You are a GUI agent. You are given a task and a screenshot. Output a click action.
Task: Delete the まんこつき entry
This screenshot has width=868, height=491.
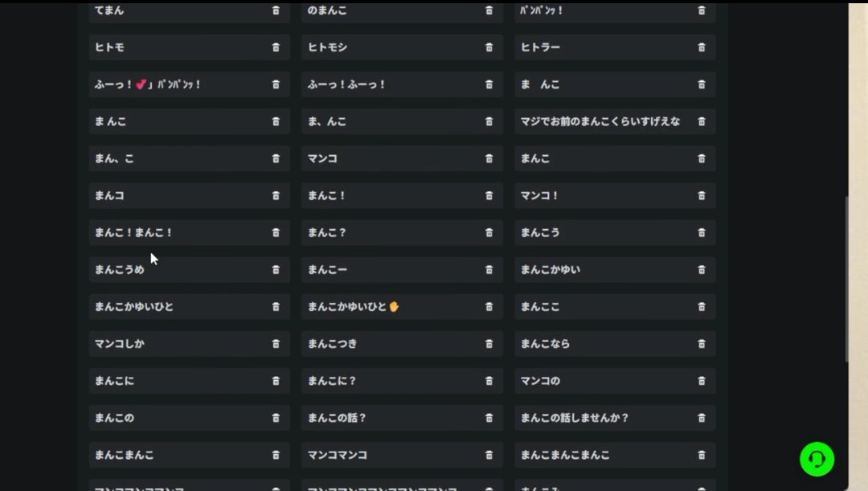[x=489, y=344]
